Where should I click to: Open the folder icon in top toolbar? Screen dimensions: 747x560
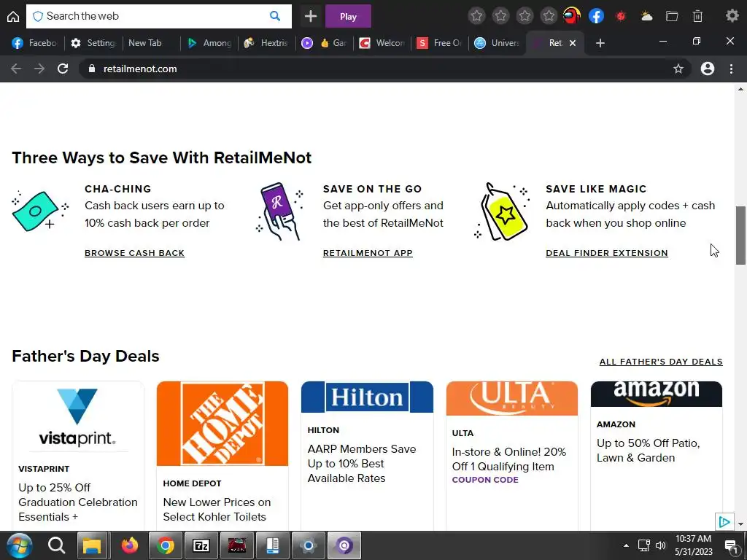pyautogui.click(x=672, y=16)
